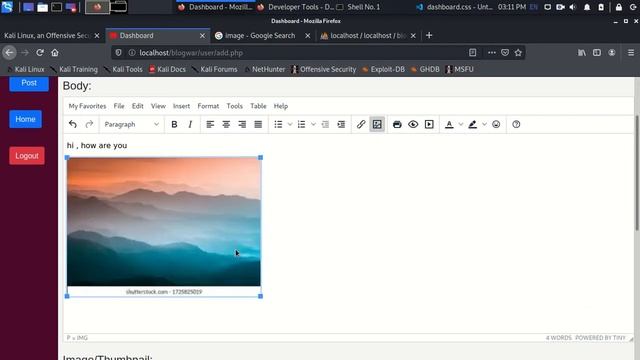Viewport: 640px width, 360px height.
Task: Open the Firefox hamburger menu
Action: tap(631, 53)
